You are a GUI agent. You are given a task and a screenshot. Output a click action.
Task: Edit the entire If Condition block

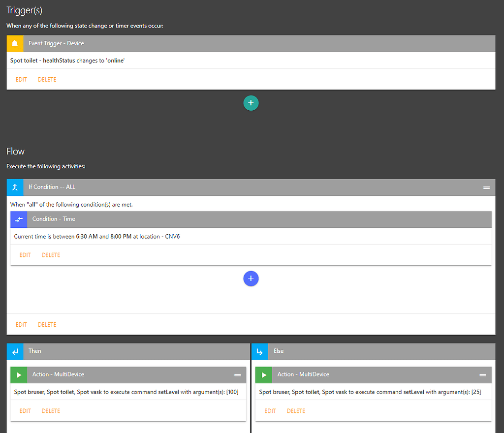coord(21,324)
